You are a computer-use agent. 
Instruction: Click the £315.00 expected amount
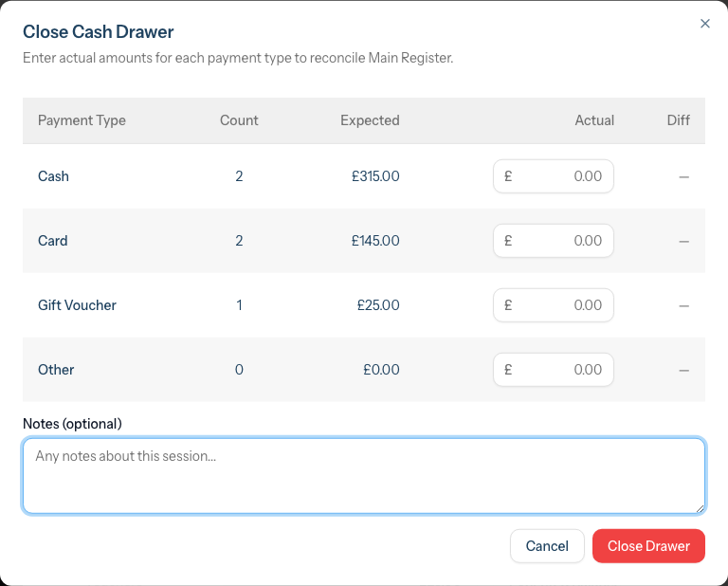[375, 176]
